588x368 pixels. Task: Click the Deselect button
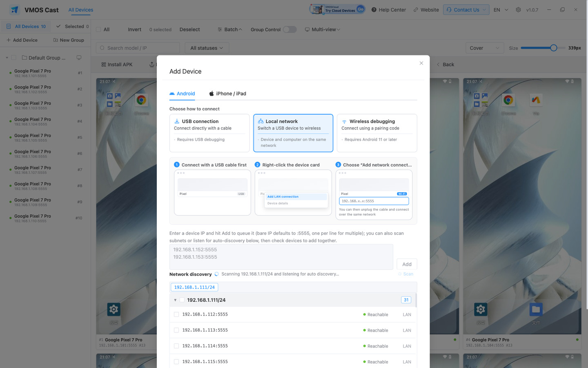click(189, 29)
